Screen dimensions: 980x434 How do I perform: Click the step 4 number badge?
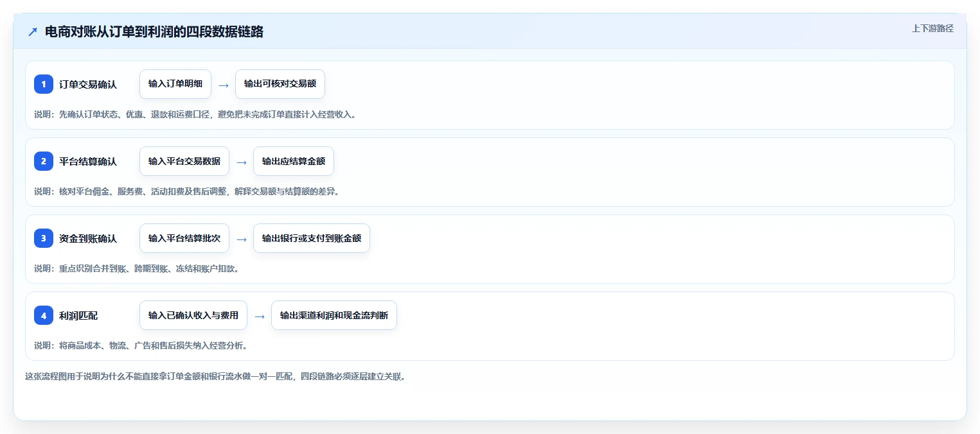pyautogui.click(x=44, y=315)
